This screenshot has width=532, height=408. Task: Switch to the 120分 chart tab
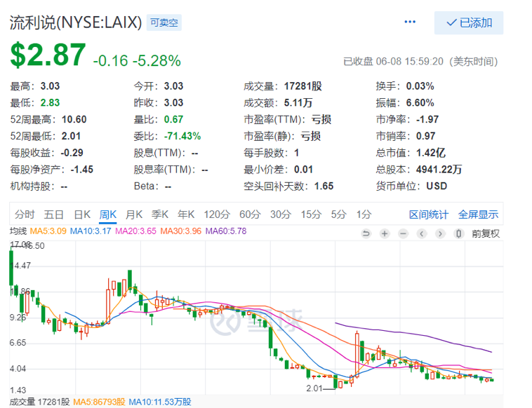217,215
